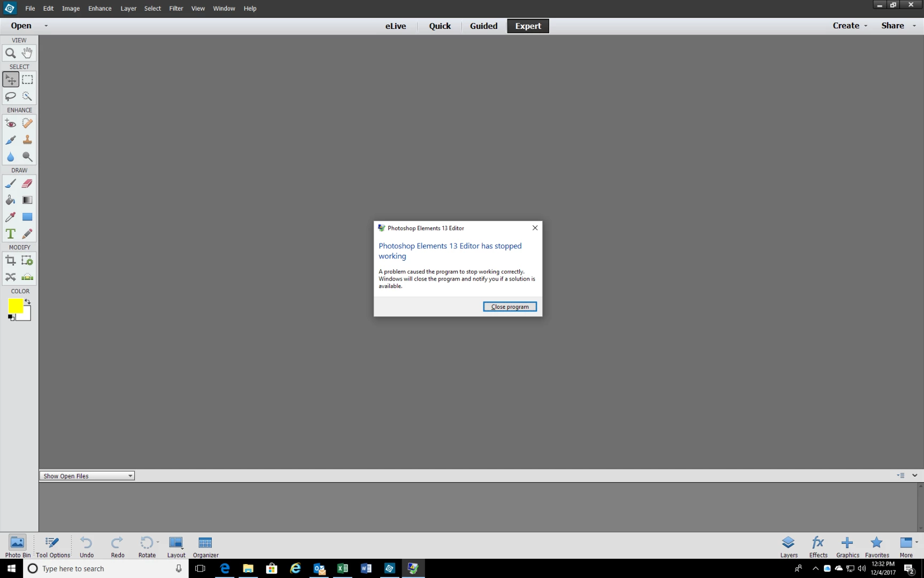Select the Content-Aware Move tool
This screenshot has width=924, height=578.
(x=10, y=277)
